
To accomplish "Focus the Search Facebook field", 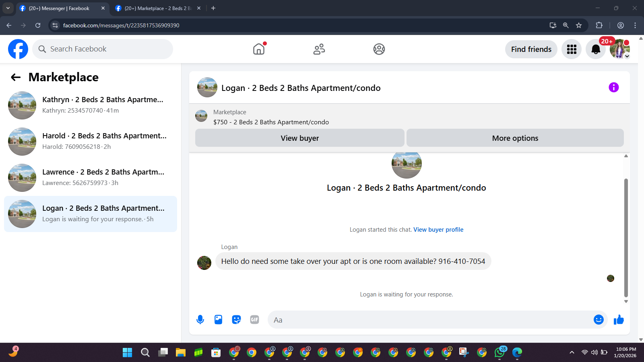I will 103,49.
